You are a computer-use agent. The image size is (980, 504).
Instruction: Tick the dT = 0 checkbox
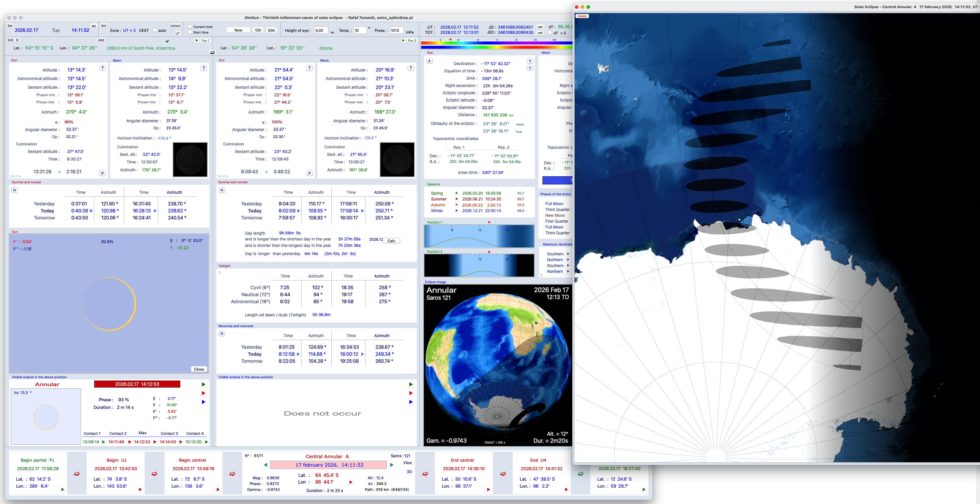550,33
